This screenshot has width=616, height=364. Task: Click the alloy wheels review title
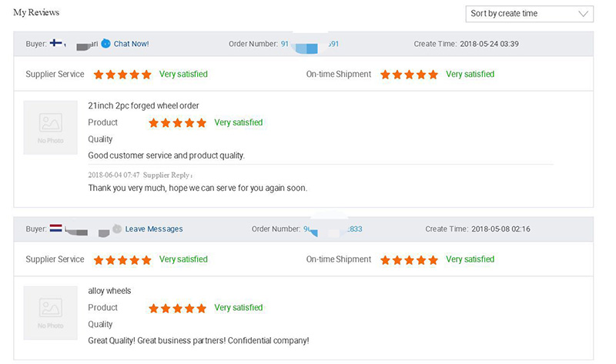109,291
